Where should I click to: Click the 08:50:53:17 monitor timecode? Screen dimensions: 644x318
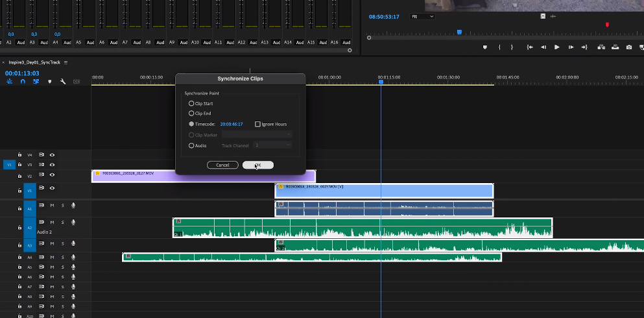pyautogui.click(x=383, y=17)
